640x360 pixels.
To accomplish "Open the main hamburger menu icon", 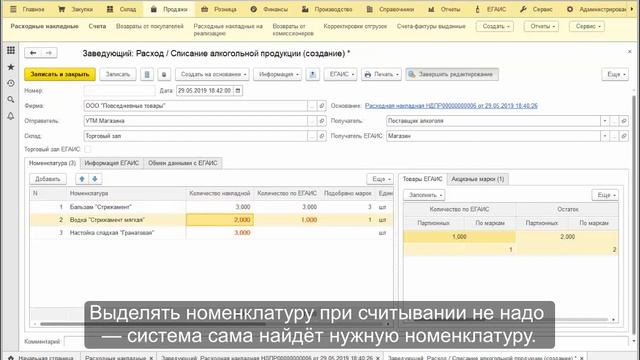I will [x=13, y=9].
